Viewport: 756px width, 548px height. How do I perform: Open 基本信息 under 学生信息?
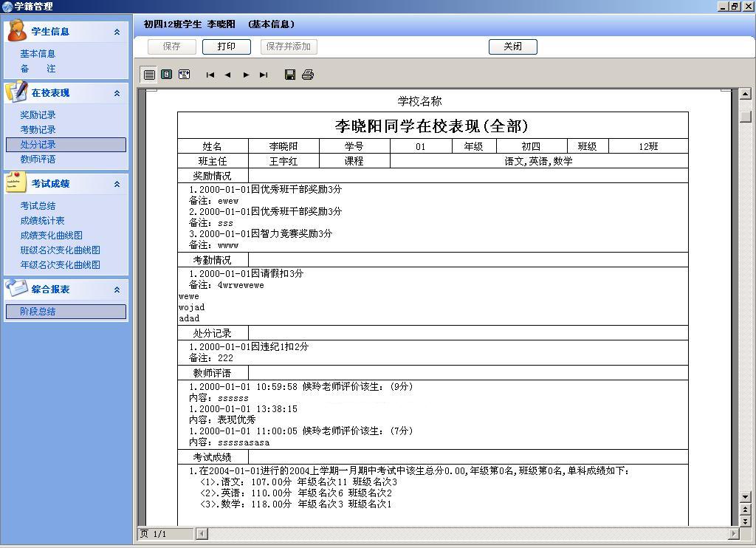click(x=38, y=54)
